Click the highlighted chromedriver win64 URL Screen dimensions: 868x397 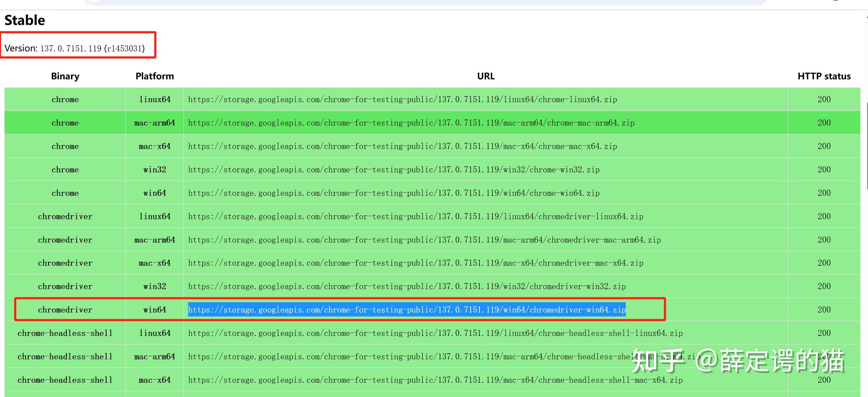(x=407, y=310)
